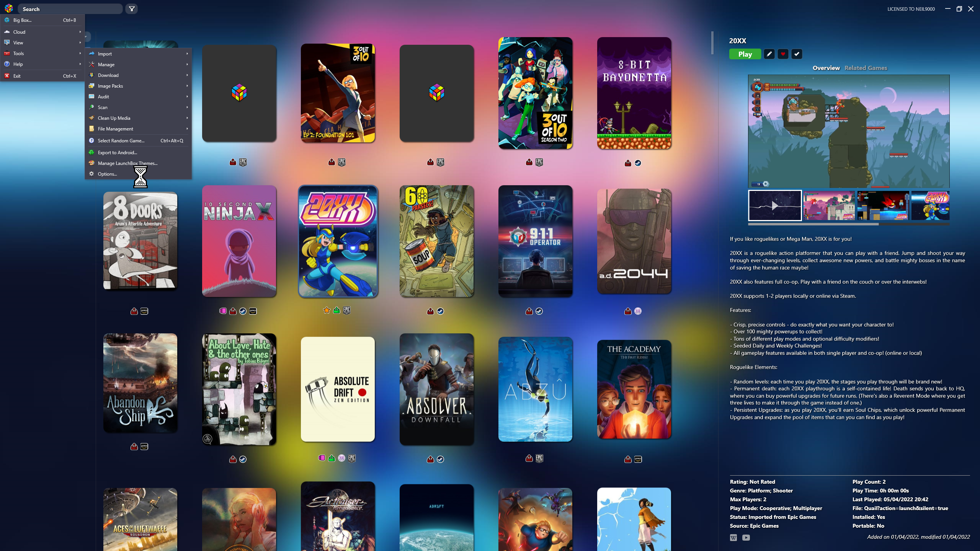Click the Export to Android icon
The height and width of the screenshot is (551, 980).
91,152
